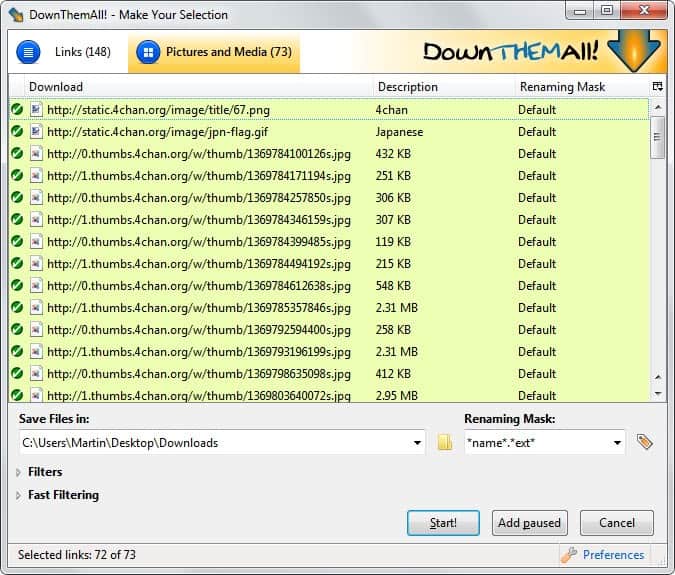675x575 pixels.
Task: Click file icon of 1369784346159s.jpg row
Action: [x=36, y=219]
